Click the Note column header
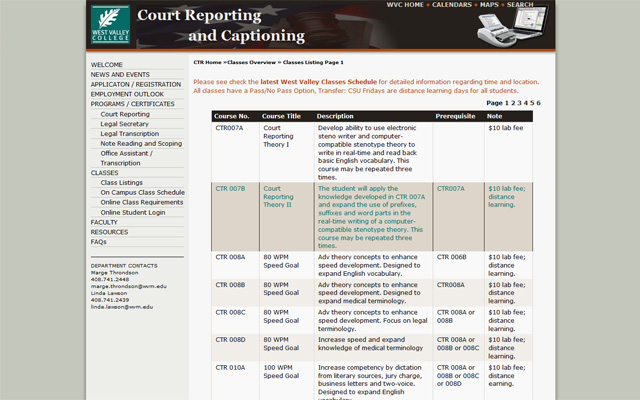 click(x=494, y=116)
